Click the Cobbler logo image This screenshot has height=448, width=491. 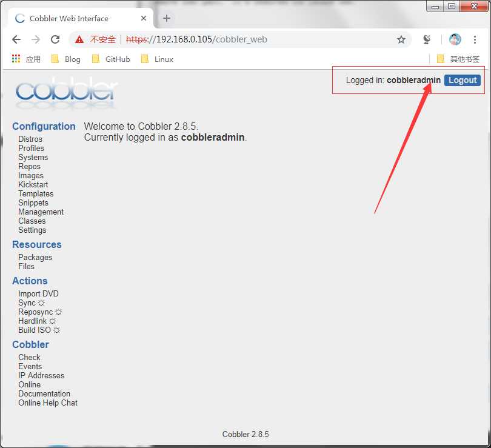coord(67,92)
